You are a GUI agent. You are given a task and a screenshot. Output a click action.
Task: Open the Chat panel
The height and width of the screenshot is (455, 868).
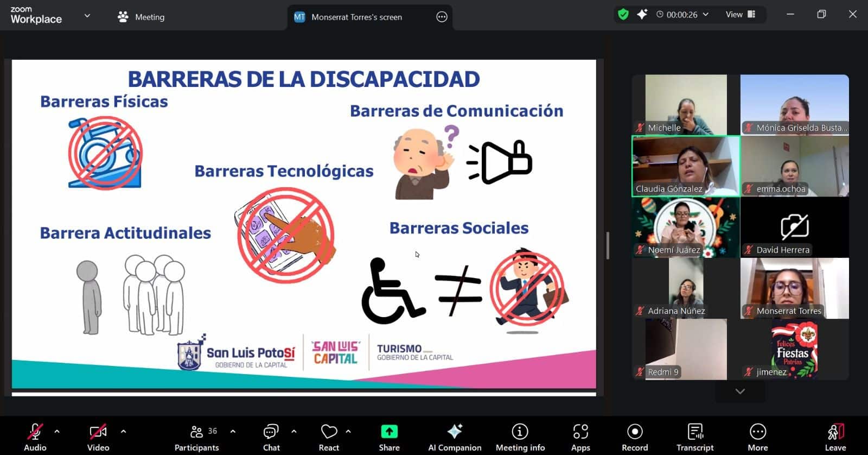click(271, 438)
